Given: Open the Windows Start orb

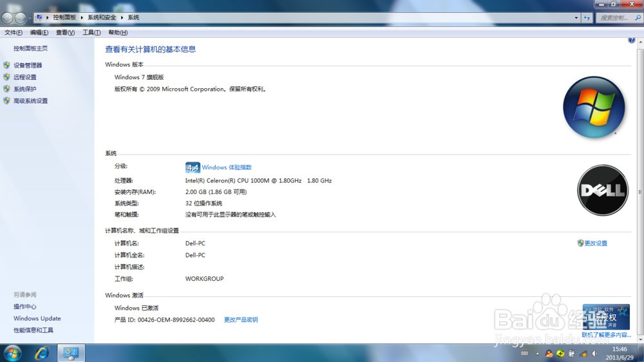Looking at the screenshot, I should (12, 353).
